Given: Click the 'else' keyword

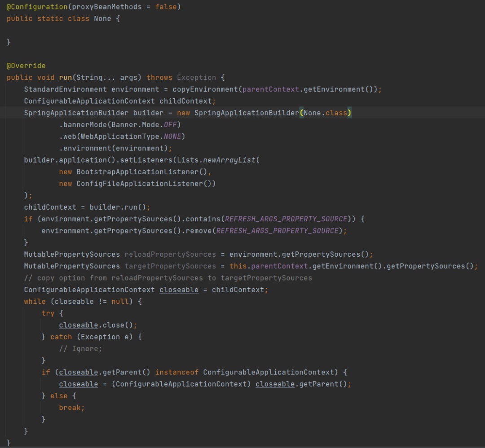Looking at the screenshot, I should point(59,396).
